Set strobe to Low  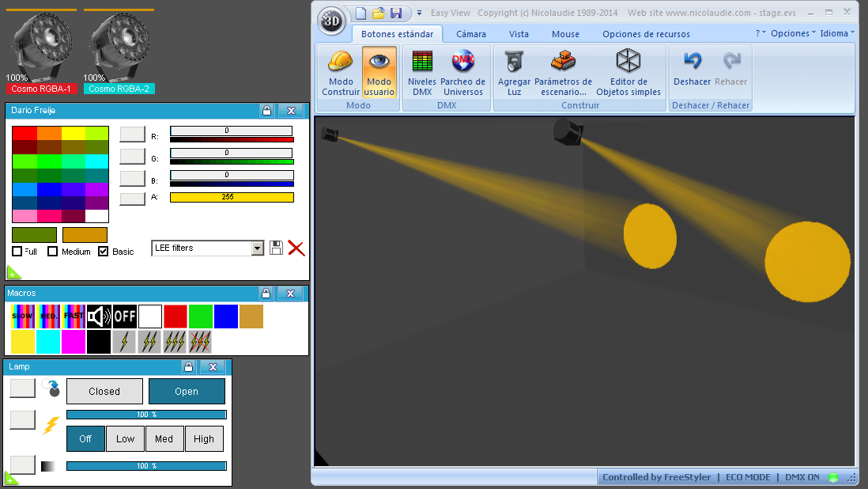(125, 438)
